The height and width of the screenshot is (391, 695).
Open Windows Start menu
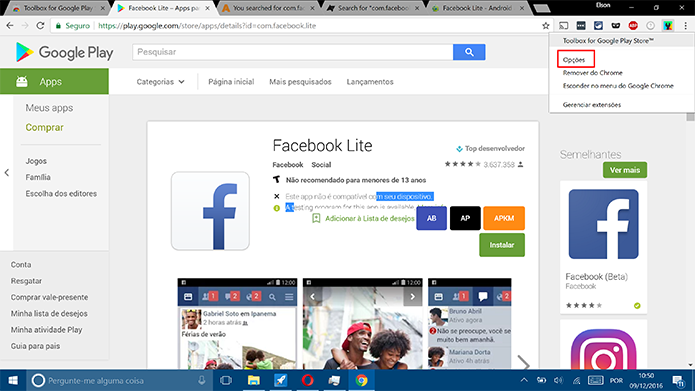[13, 380]
